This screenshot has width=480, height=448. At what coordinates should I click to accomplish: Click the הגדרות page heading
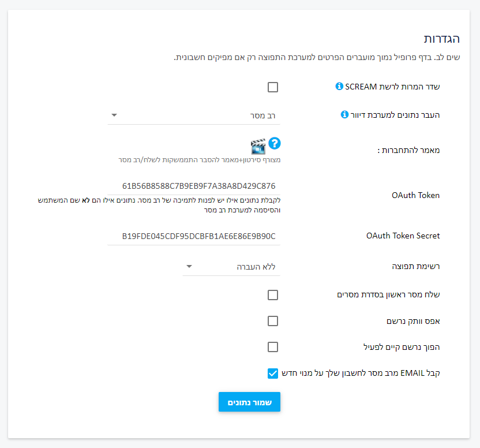coord(442,39)
